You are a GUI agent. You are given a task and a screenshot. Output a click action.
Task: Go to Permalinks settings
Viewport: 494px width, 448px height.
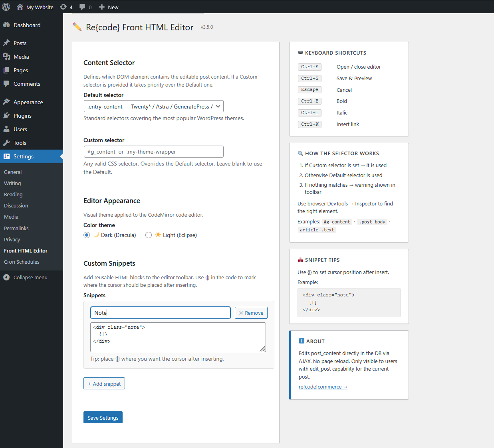(16, 228)
